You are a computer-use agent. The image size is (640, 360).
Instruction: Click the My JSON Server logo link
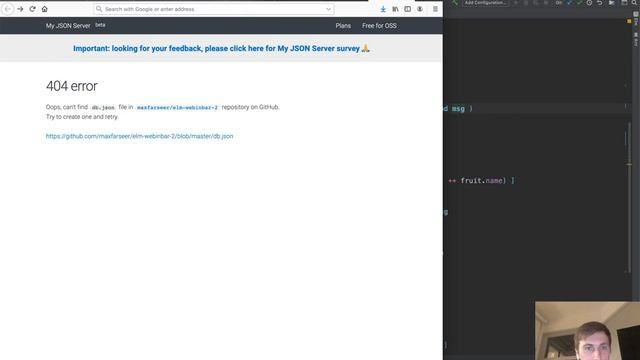(68, 26)
